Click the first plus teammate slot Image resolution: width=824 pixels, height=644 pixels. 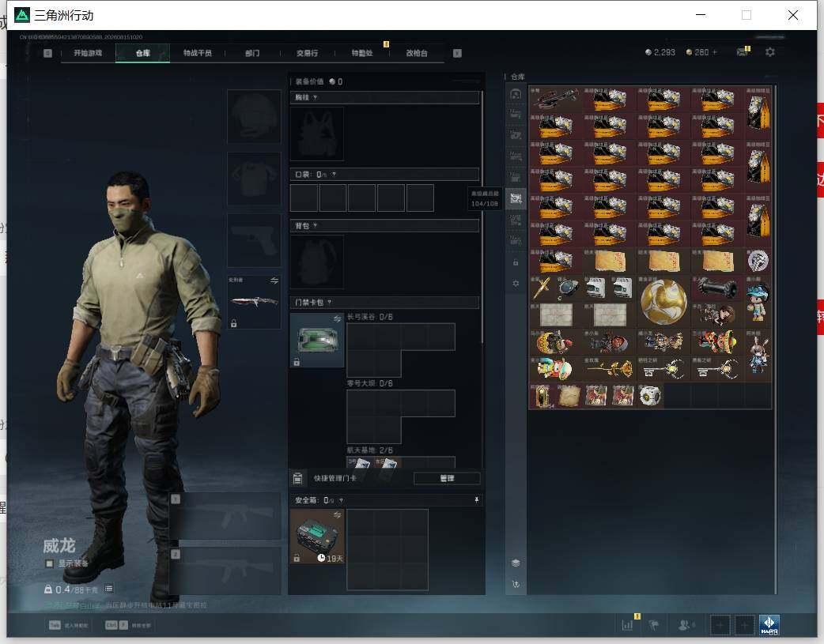pos(720,625)
